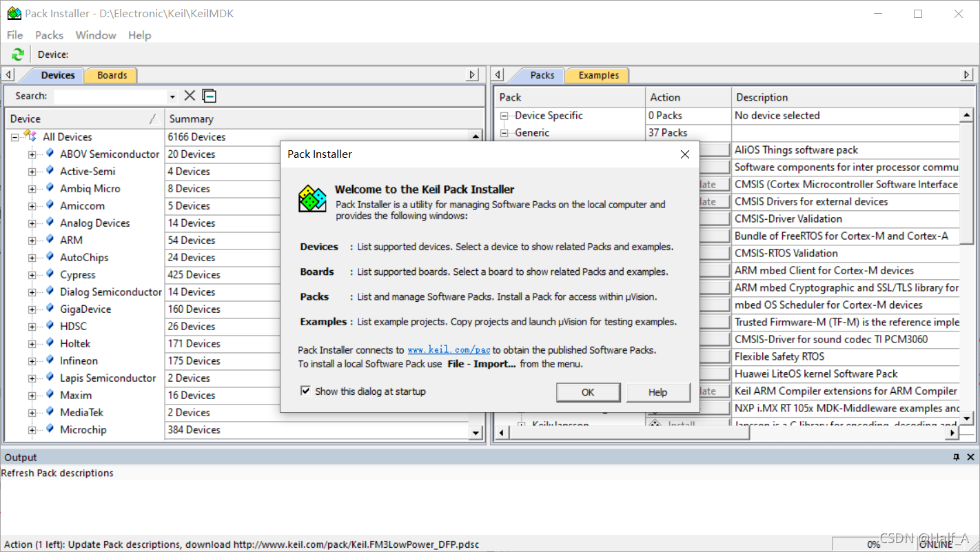Click the left arrow beside the Devices tab

point(8,75)
